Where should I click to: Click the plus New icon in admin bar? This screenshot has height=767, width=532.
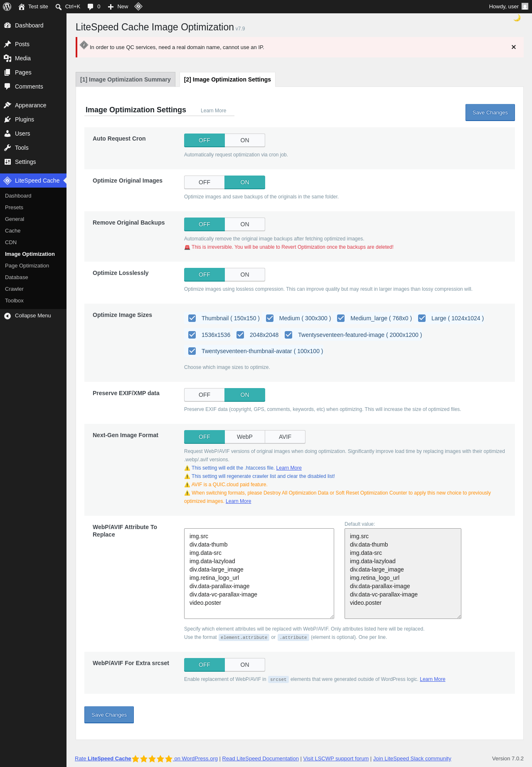[x=111, y=7]
